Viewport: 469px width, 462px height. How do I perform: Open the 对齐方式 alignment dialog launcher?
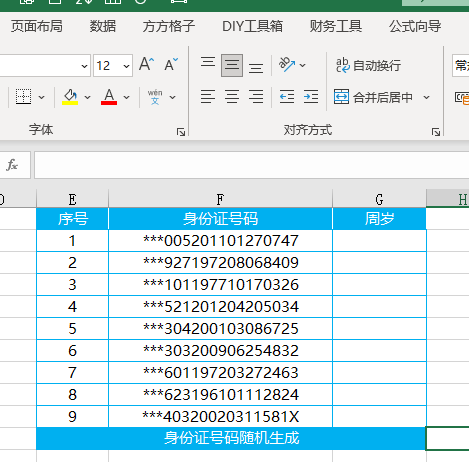[436, 132]
